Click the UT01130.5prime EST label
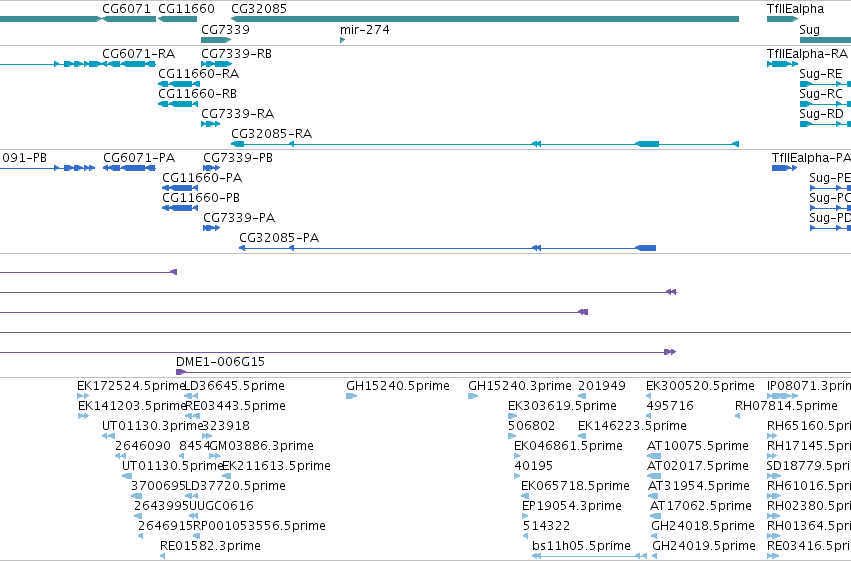Viewport: 851px width, 561px height. click(173, 466)
